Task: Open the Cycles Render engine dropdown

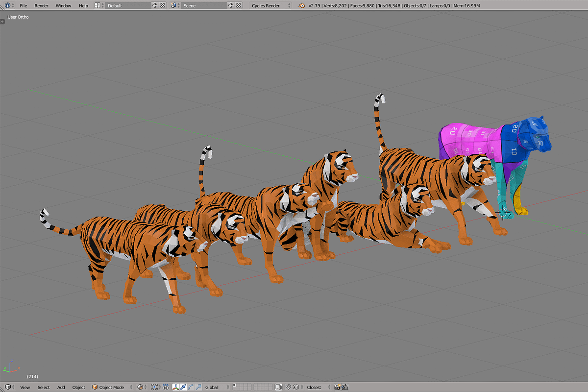Action: pyautogui.click(x=270, y=5)
